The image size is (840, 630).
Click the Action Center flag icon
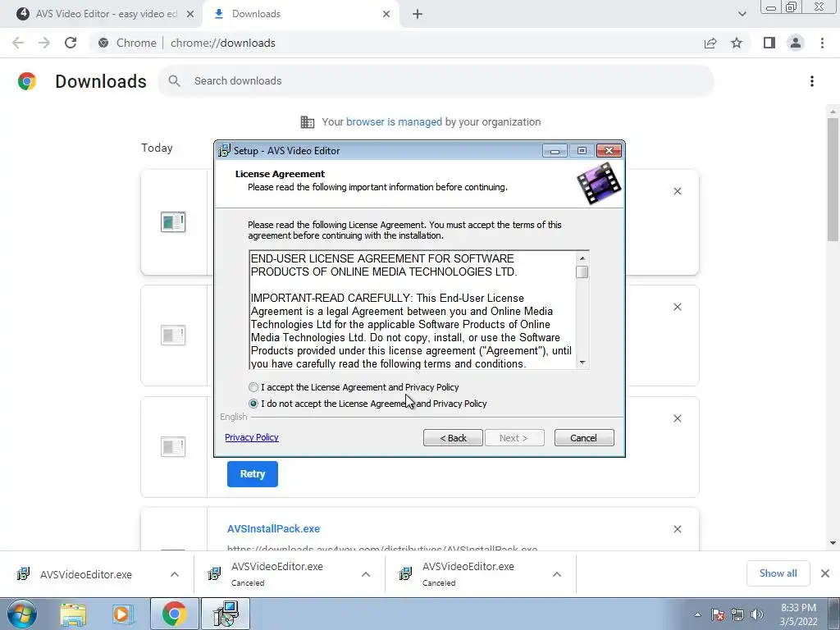[717, 614]
